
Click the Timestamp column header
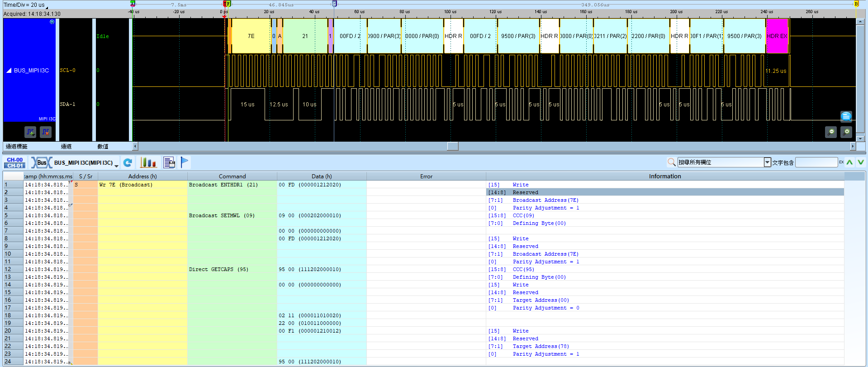pos(48,176)
